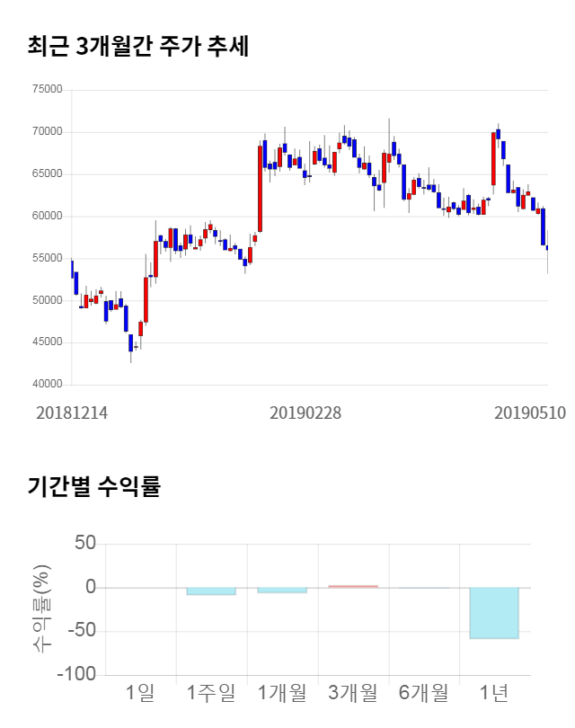575x728 pixels.
Task: Select the '1일' period label
Action: pyautogui.click(x=140, y=693)
